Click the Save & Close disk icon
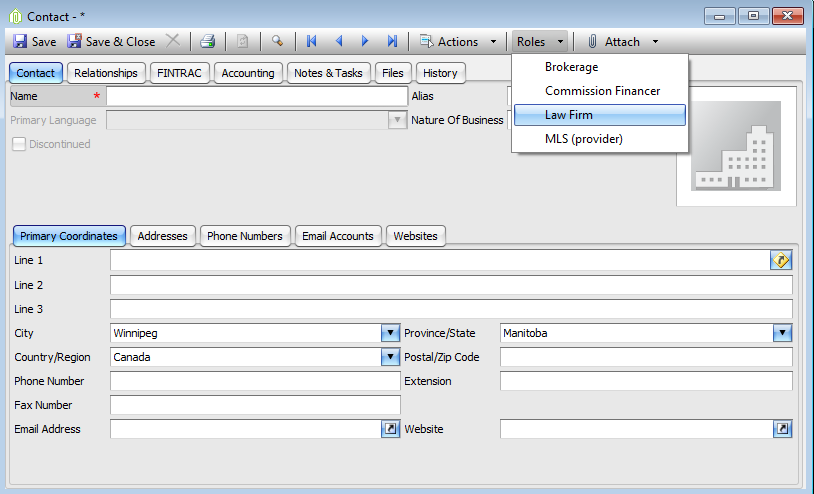The width and height of the screenshot is (814, 494). 74,41
